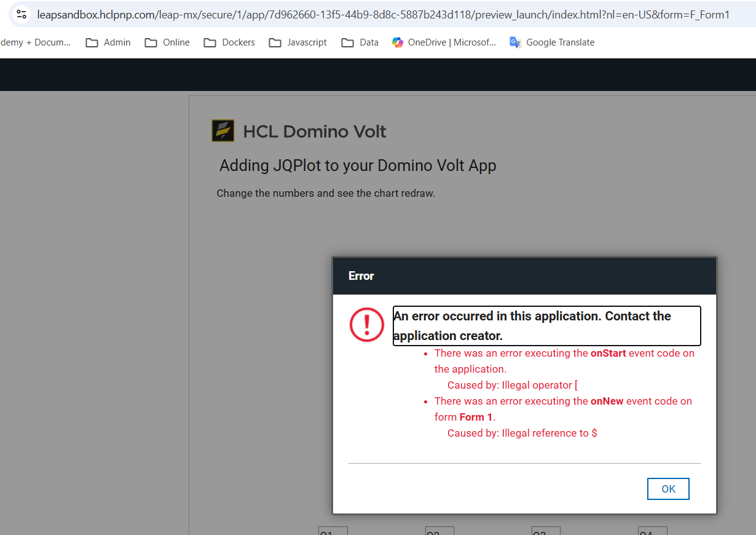Select the 'An error occurred' message box
The image size is (756, 535).
tap(546, 326)
